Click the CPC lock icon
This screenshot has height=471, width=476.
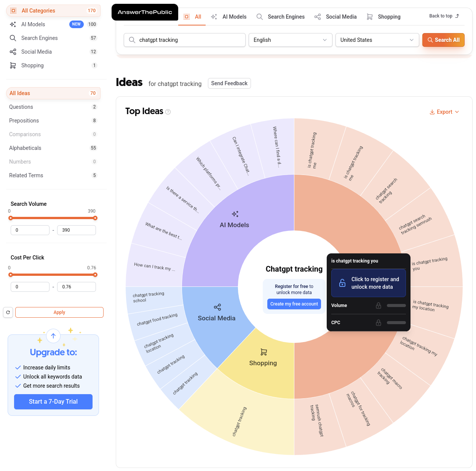click(379, 323)
